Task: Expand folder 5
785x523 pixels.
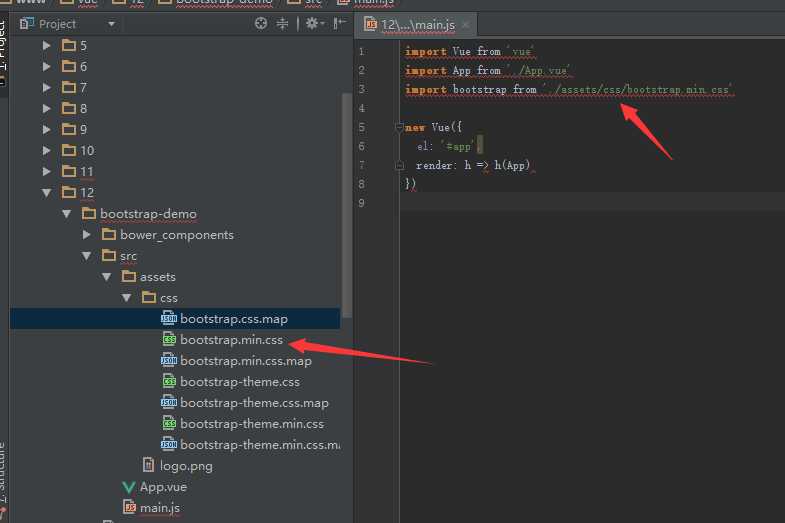Action: tap(47, 46)
